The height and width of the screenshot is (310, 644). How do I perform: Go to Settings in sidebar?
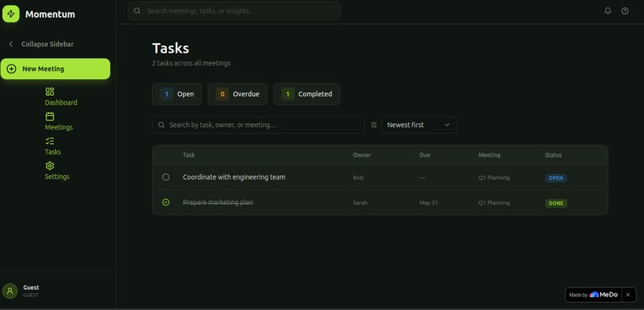click(x=57, y=177)
